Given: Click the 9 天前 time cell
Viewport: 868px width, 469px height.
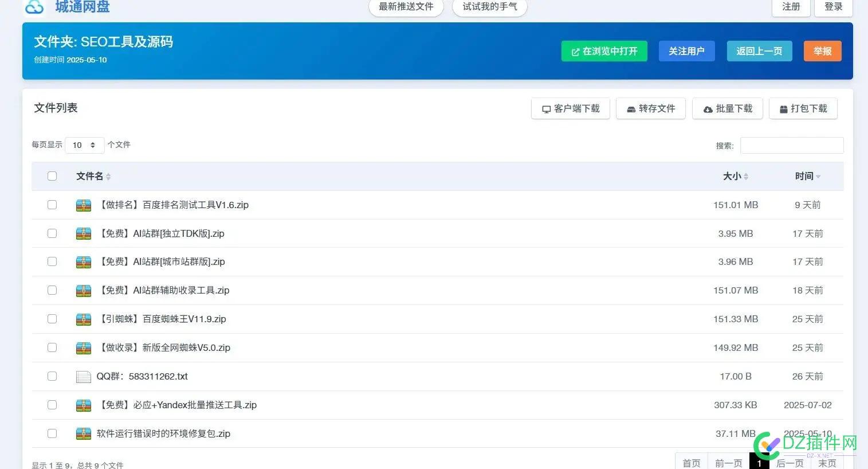Looking at the screenshot, I should click(x=808, y=205).
